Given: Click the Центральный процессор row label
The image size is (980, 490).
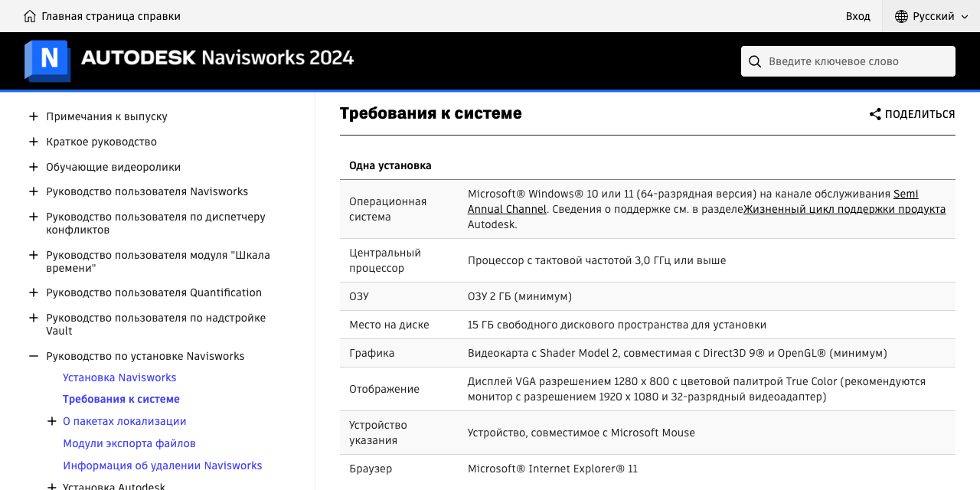Looking at the screenshot, I should 385,260.
